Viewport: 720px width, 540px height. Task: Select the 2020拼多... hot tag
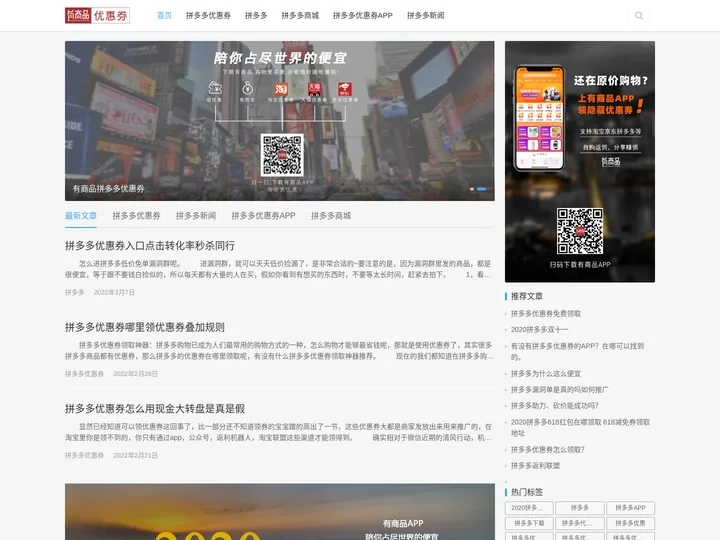(x=529, y=508)
